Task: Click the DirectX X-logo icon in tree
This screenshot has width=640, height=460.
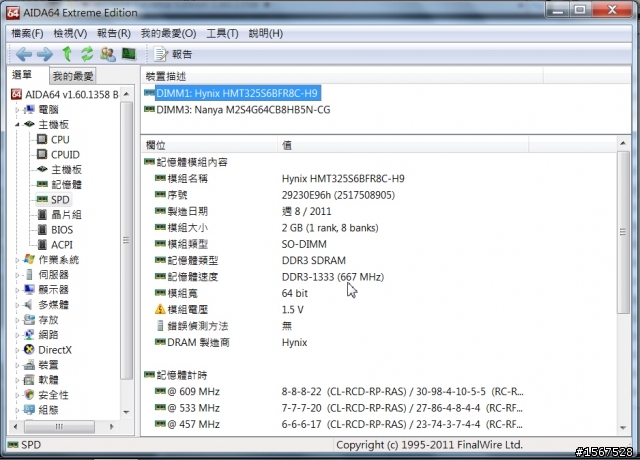Action: coord(29,349)
